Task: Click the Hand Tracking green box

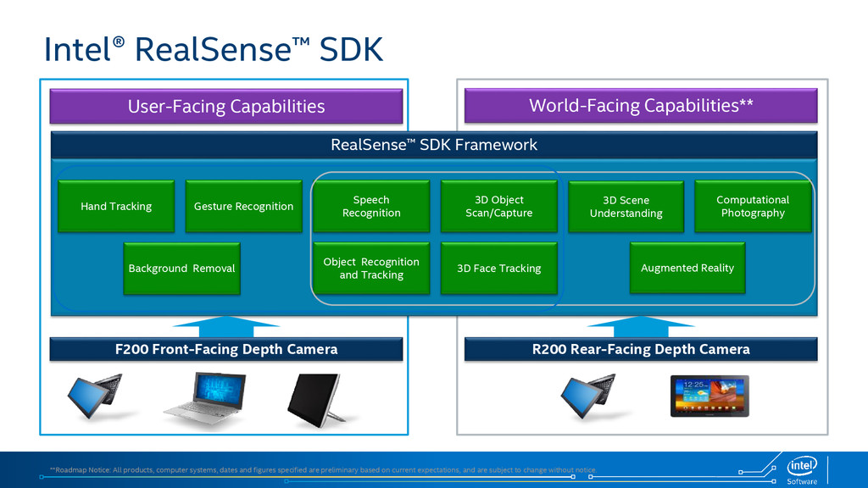Action: 116,207
